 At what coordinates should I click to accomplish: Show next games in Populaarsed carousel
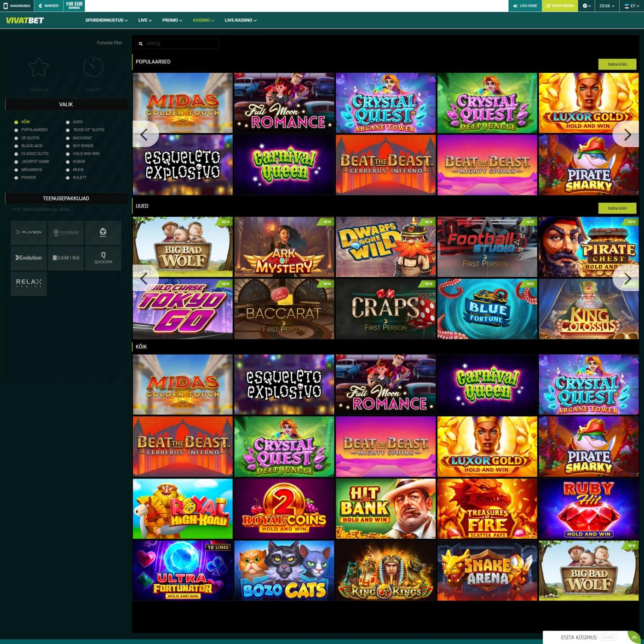(x=627, y=134)
